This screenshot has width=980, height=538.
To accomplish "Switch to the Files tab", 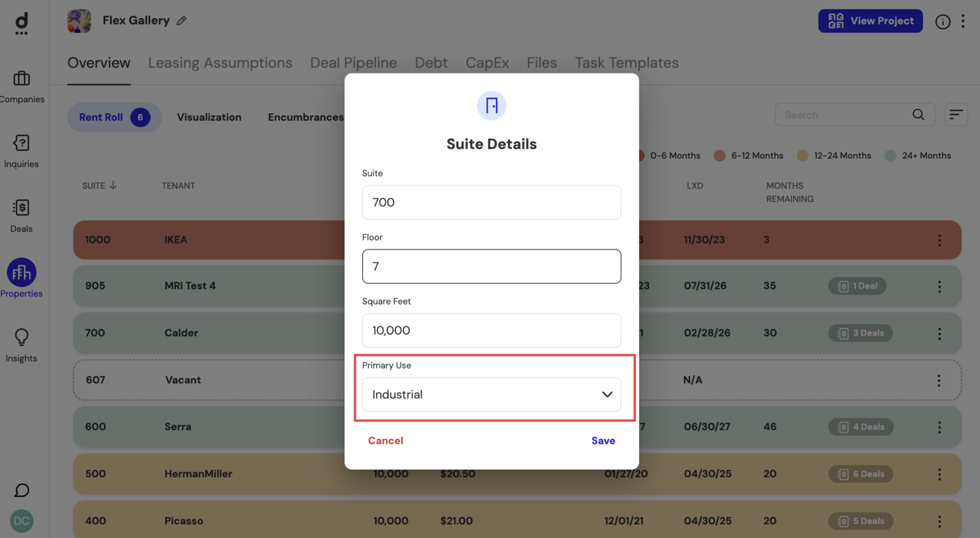I will point(542,63).
